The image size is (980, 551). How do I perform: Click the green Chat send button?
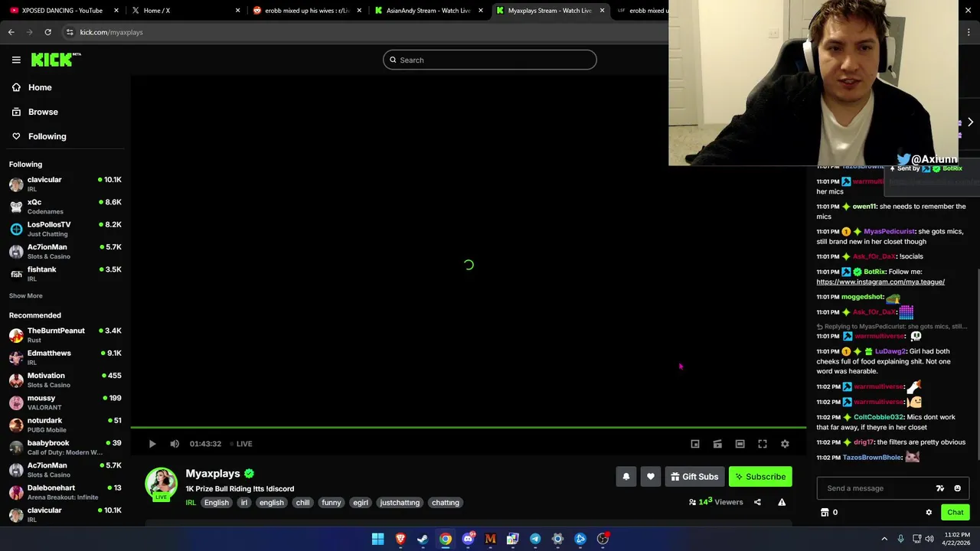coord(955,513)
